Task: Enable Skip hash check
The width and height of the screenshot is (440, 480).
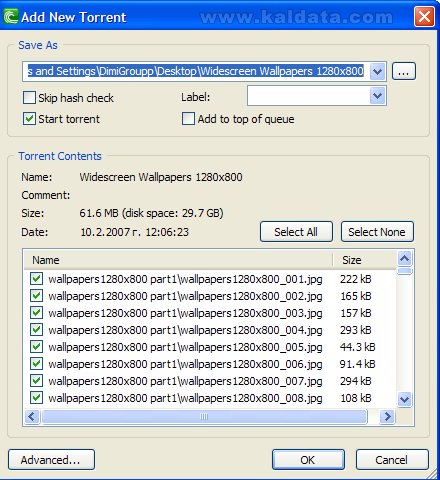Action: click(29, 98)
